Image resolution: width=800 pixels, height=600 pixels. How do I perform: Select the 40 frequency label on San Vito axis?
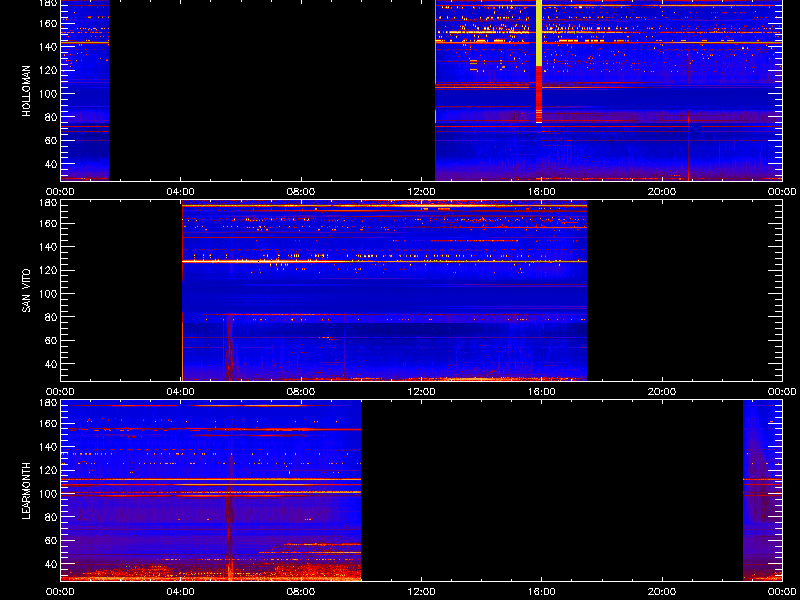(x=51, y=364)
